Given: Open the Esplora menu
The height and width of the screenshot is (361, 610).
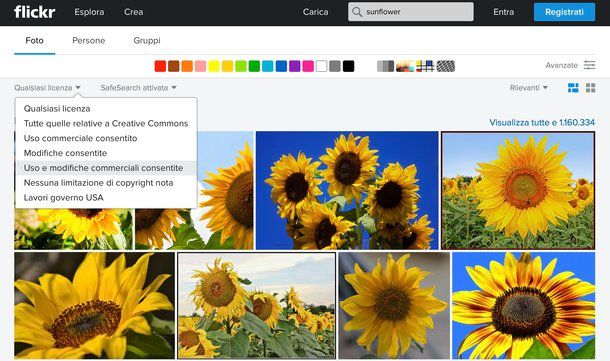Looking at the screenshot, I should click(89, 12).
